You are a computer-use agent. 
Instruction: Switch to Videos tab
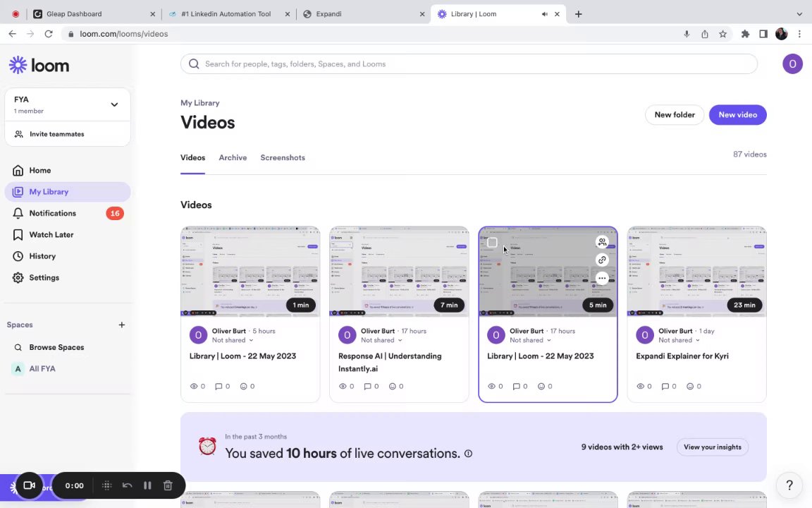pos(192,157)
